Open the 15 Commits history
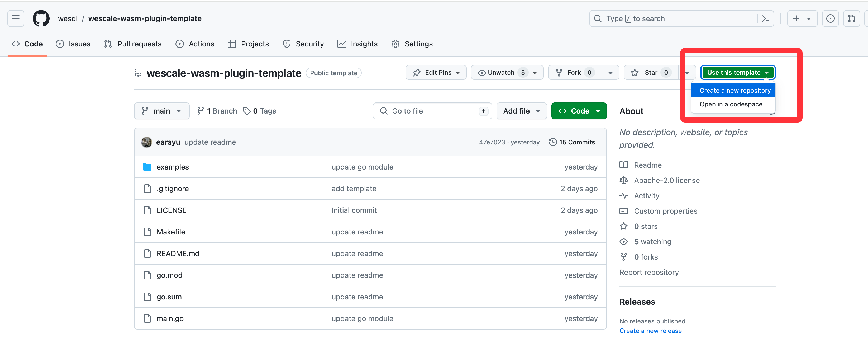Viewport: 868px width, 338px height. tap(572, 142)
